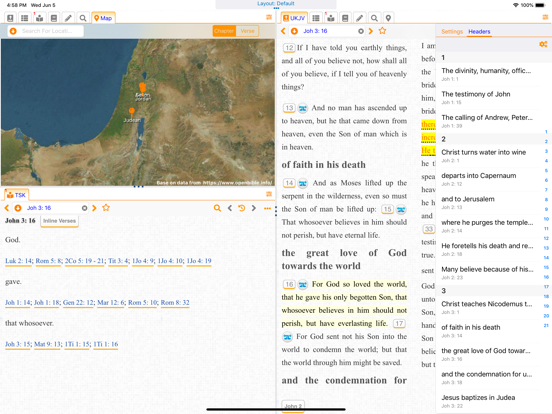552x414 pixels.
Task: Open TSK history clock icon
Action: click(x=242, y=208)
